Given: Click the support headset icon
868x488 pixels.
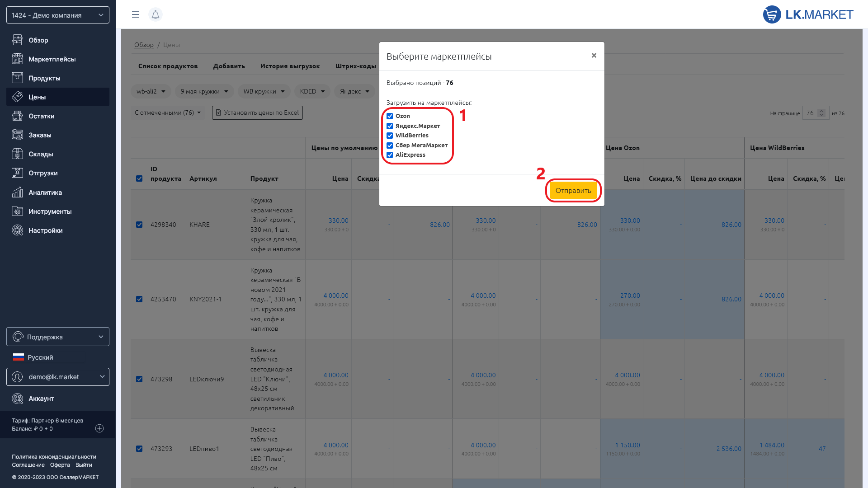Looking at the screenshot, I should tap(18, 337).
